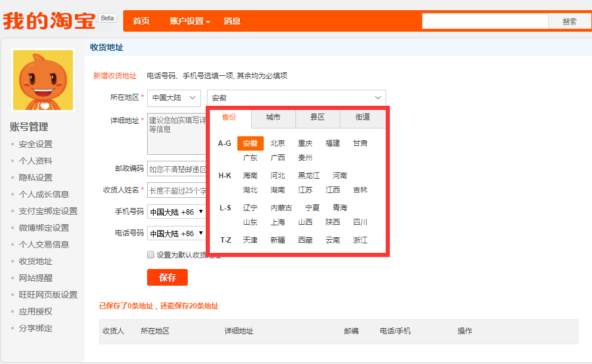Focus the top search input field
Image resolution: width=592 pixels, height=364 pixels.
[x=485, y=22]
